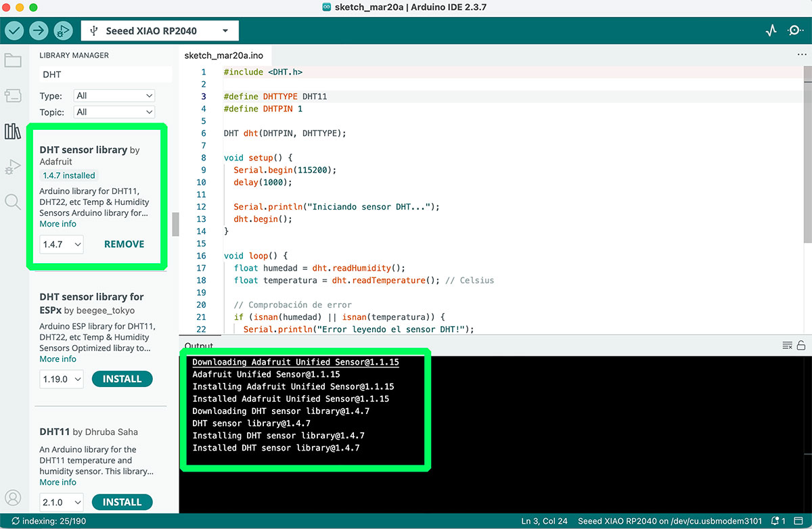This screenshot has width=812, height=529.
Task: Click the 'LIBRARY MANAGER' panel heading
Action: click(74, 55)
